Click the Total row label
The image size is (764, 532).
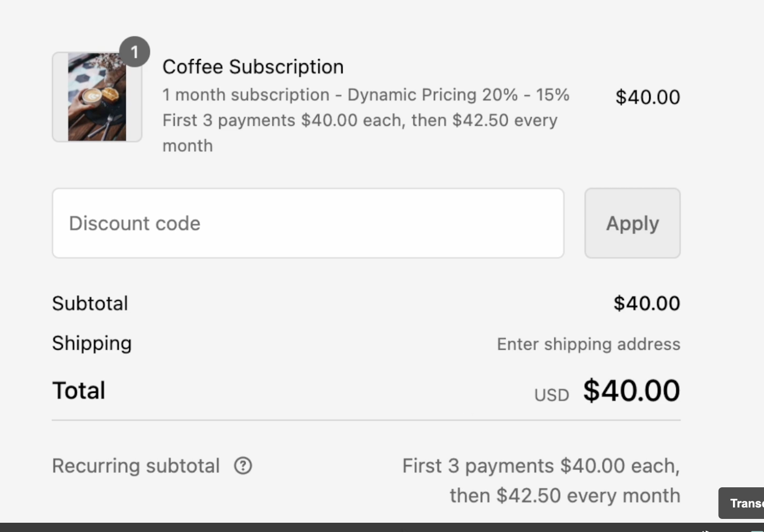point(78,390)
